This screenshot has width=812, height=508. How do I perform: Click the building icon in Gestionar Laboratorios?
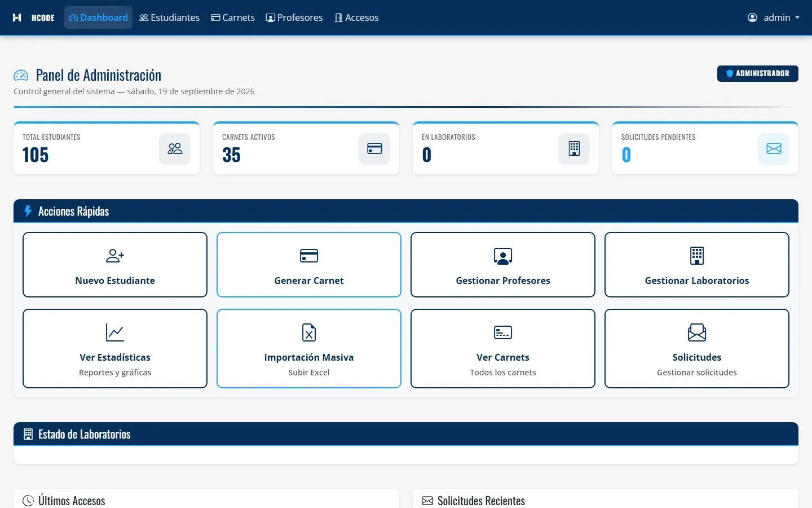697,256
